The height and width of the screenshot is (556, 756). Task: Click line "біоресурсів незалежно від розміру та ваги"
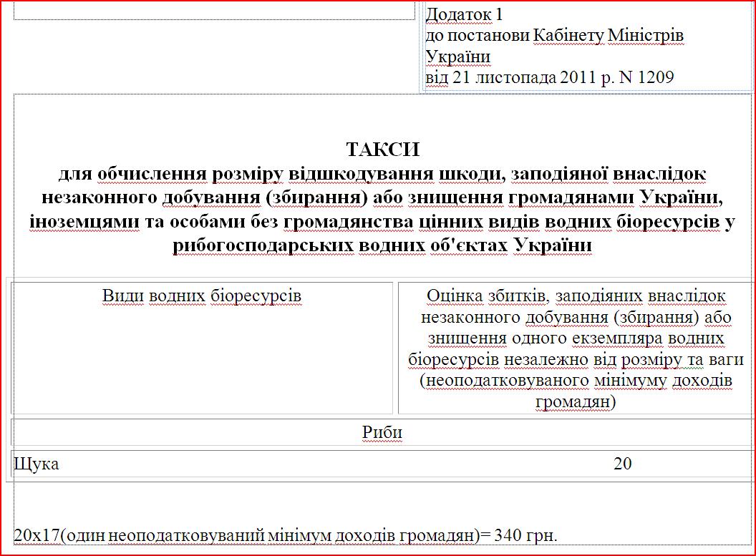pyautogui.click(x=576, y=359)
